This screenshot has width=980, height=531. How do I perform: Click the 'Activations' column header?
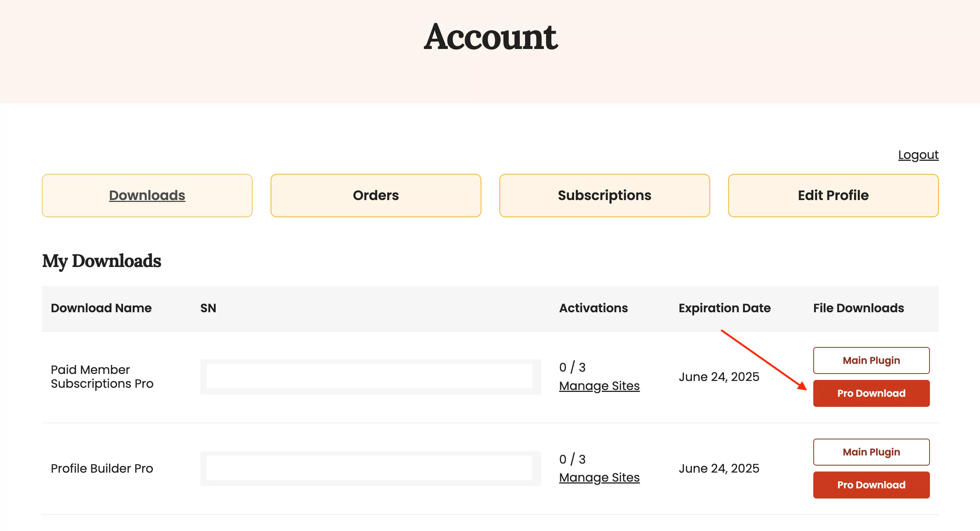593,308
